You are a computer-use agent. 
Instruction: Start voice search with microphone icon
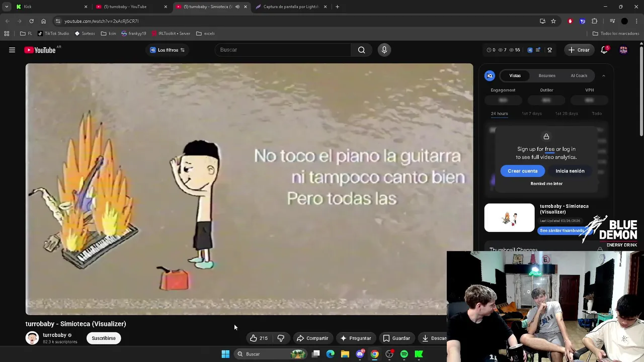(384, 50)
